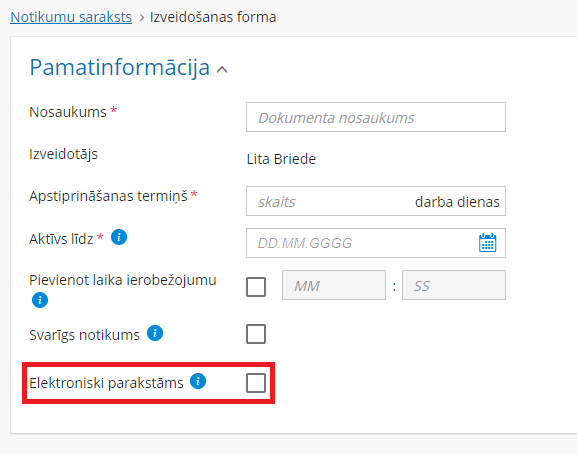Show info for Svarīgs notikums
Image resolution: width=577 pixels, height=454 pixels.
(155, 333)
